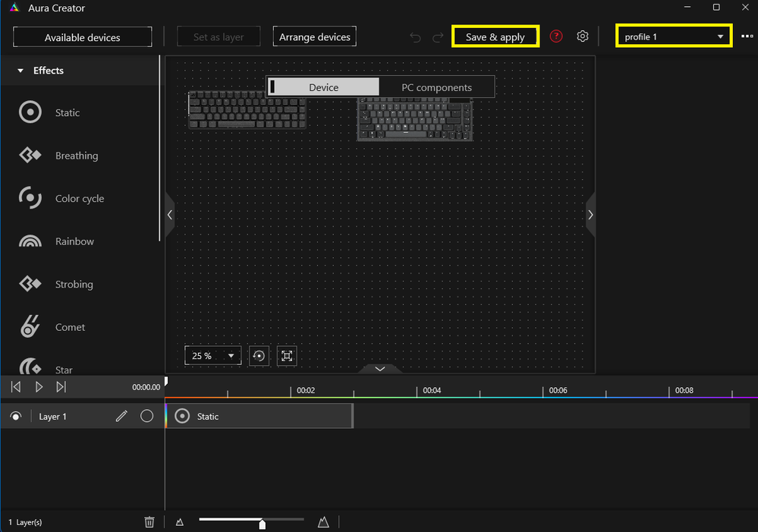This screenshot has width=758, height=532.
Task: Click the 00:02 timeline marker
Action: 306,390
